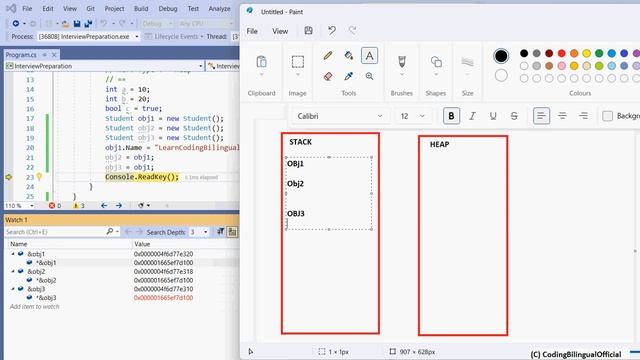This screenshot has height=360, width=640.
Task: Pick the green colour swatch
Action: [599, 53]
